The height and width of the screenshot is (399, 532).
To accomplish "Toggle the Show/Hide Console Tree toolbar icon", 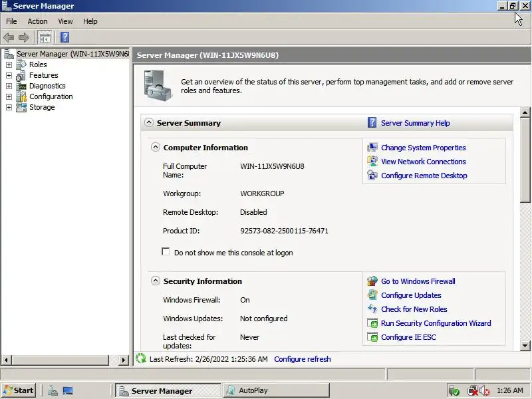I will tap(45, 37).
